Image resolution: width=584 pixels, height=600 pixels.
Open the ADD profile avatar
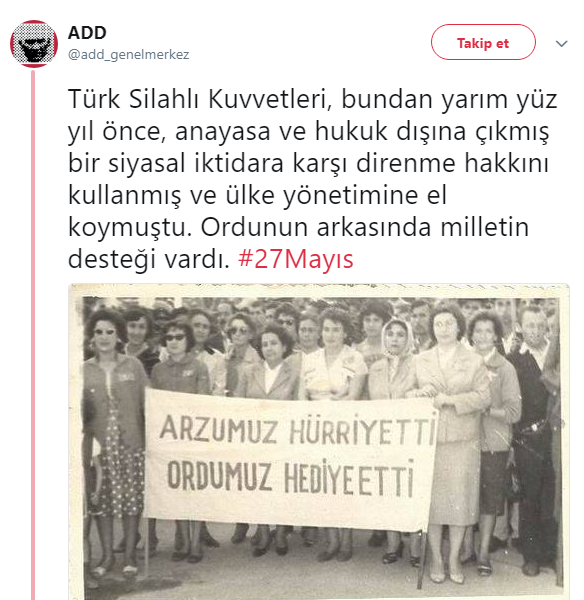[x=34, y=44]
